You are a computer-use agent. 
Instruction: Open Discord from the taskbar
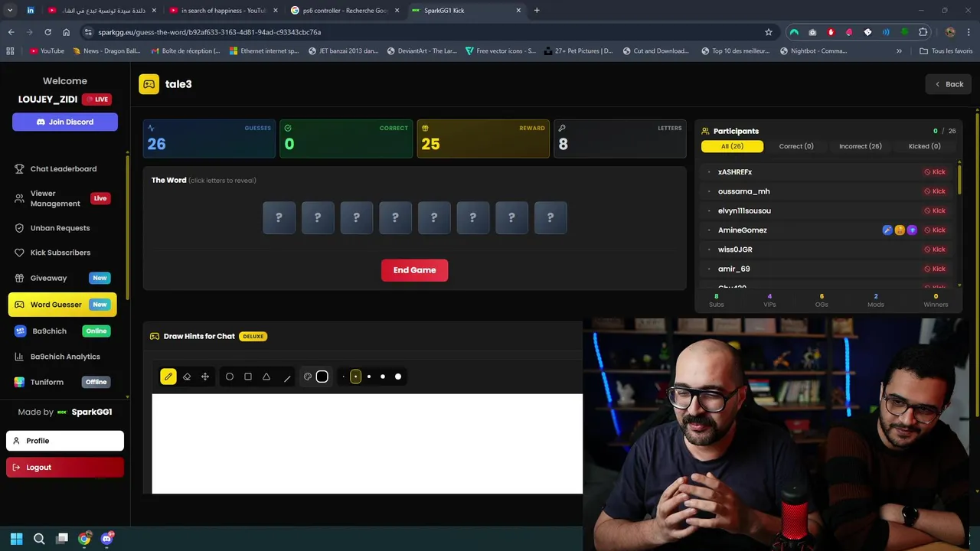[106, 539]
